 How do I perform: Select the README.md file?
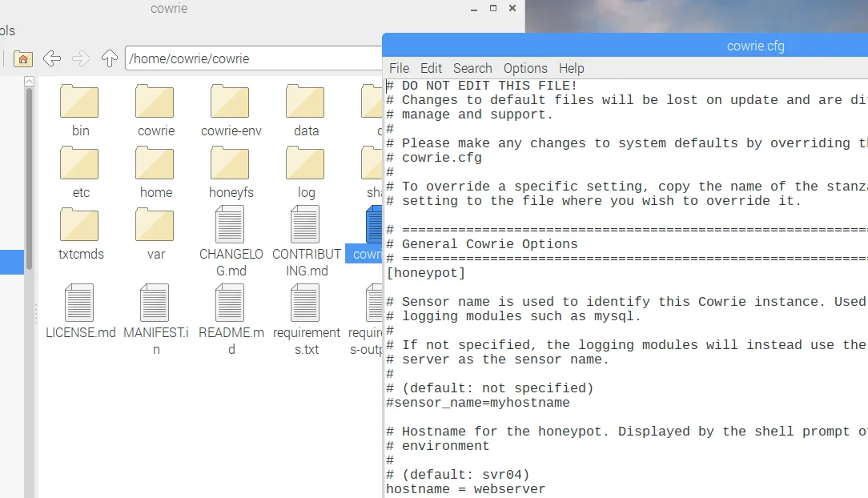pos(231,303)
